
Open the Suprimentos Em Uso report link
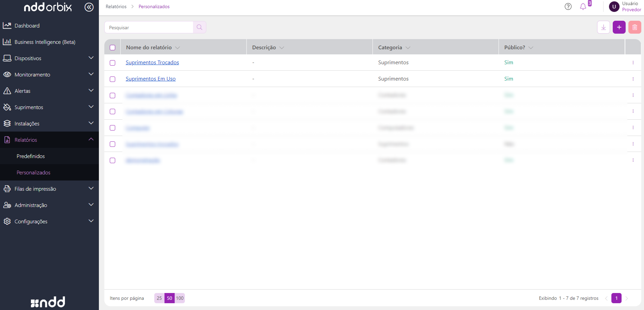tap(151, 79)
